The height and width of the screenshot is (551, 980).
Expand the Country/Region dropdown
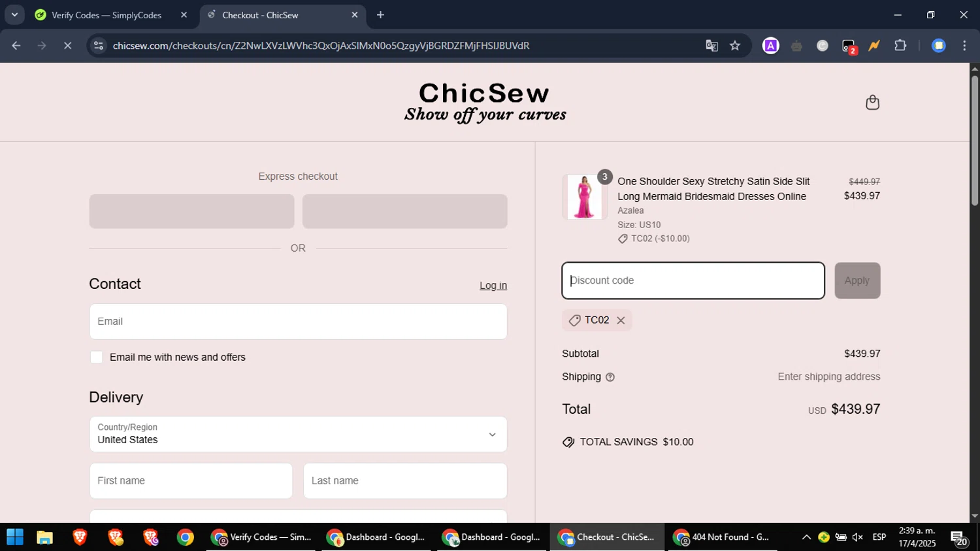[x=298, y=434]
